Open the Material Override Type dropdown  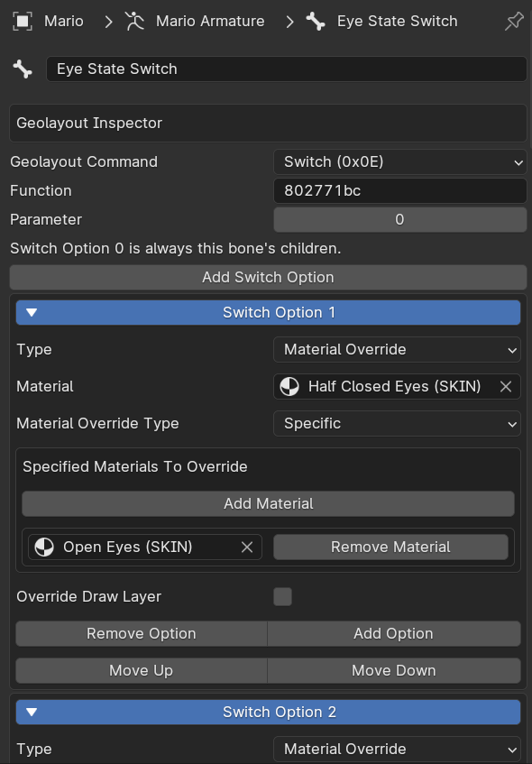pos(397,423)
